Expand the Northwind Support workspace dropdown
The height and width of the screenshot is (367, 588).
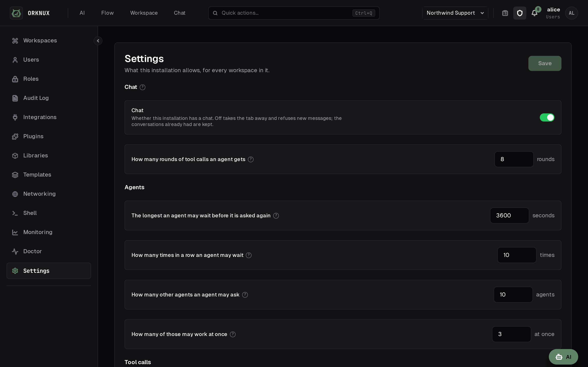[x=455, y=13]
